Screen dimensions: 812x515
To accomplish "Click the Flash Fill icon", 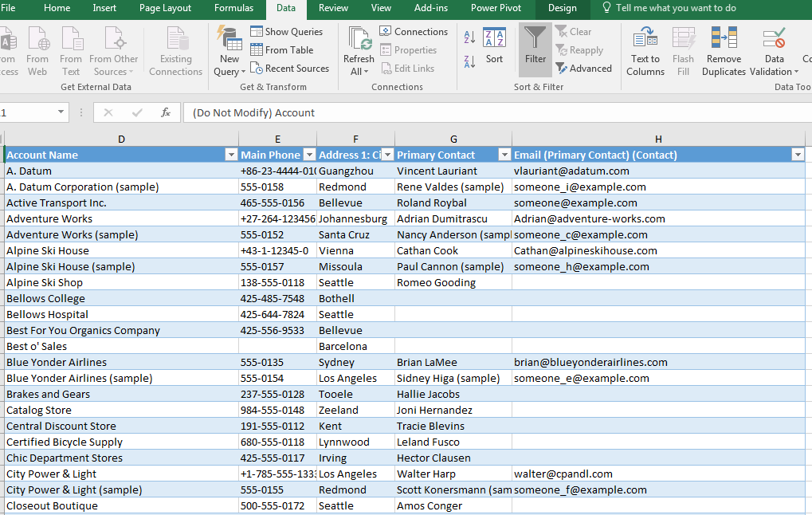I will click(x=683, y=39).
